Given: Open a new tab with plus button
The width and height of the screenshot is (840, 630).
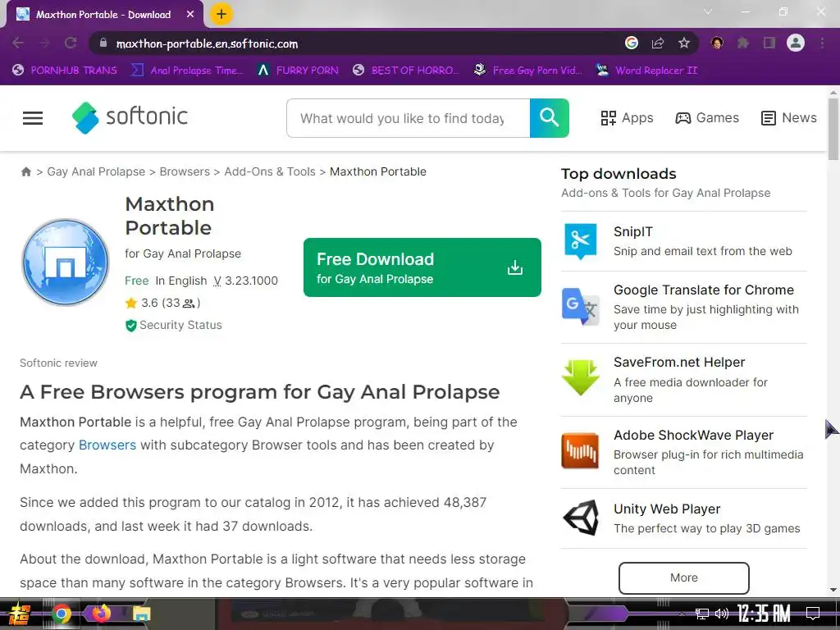Looking at the screenshot, I should point(221,15).
